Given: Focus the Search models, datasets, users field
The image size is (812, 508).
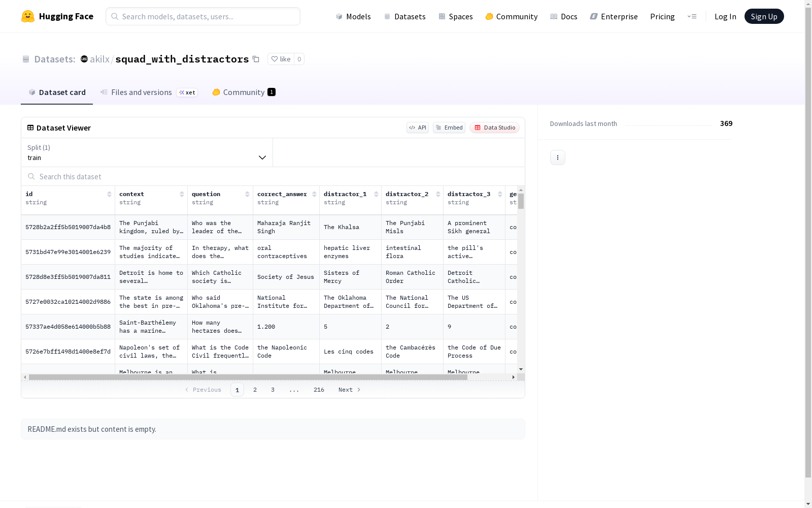Looking at the screenshot, I should click(x=203, y=16).
